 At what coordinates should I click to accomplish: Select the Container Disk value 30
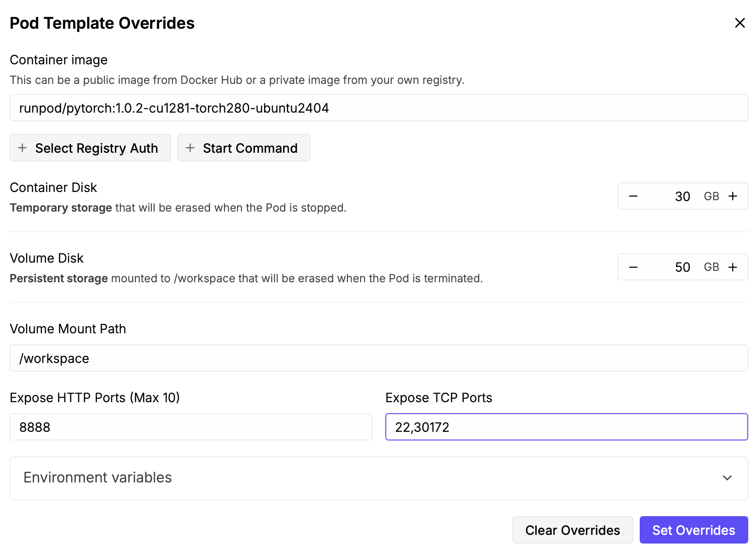click(x=682, y=197)
